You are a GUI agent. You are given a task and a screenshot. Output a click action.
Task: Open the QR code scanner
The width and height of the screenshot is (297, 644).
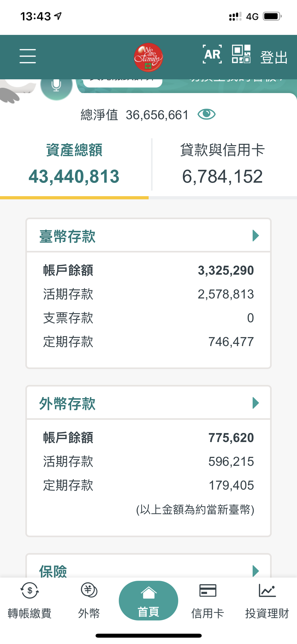241,54
